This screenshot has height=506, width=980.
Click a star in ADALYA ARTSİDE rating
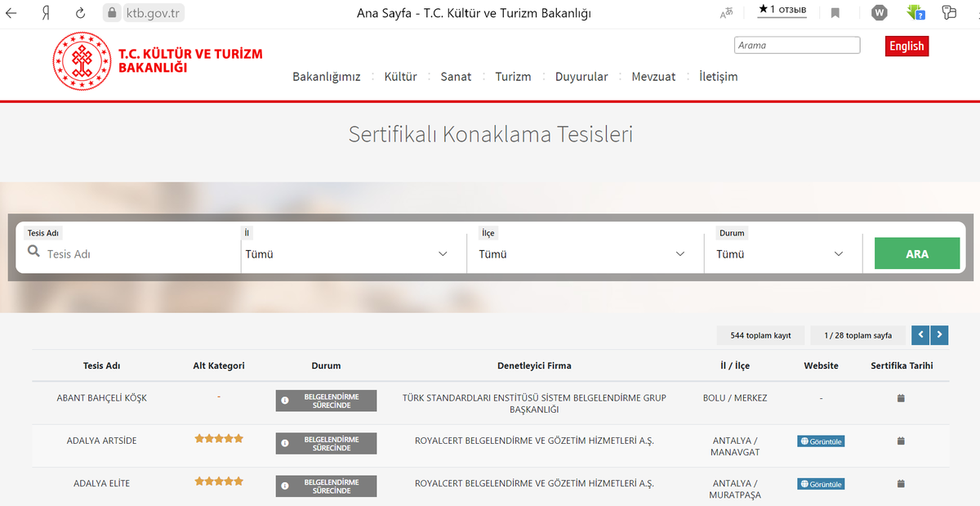(218, 438)
